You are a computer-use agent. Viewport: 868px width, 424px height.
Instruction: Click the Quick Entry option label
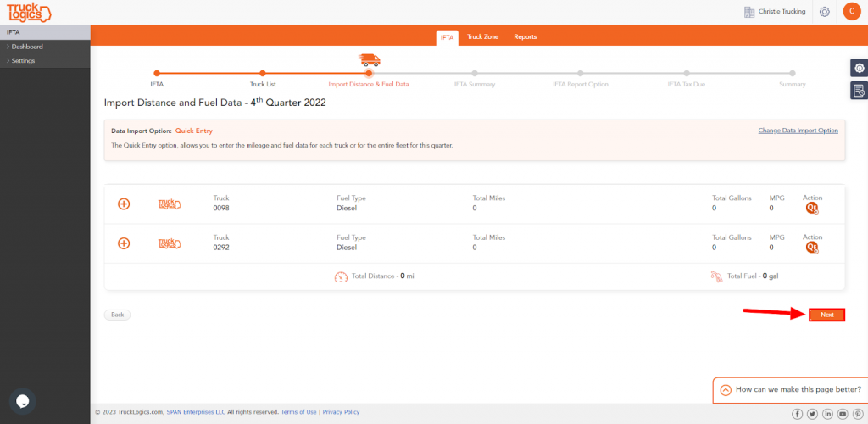coord(194,131)
